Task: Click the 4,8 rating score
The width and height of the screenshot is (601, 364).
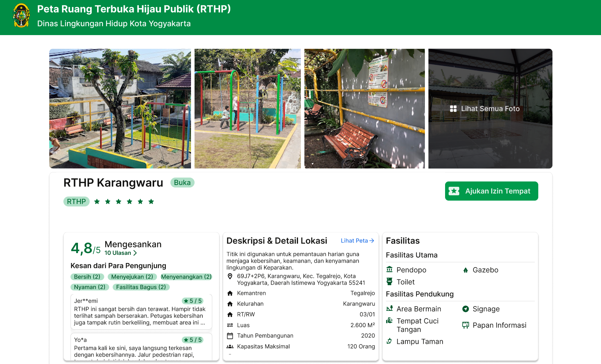Action: point(82,248)
